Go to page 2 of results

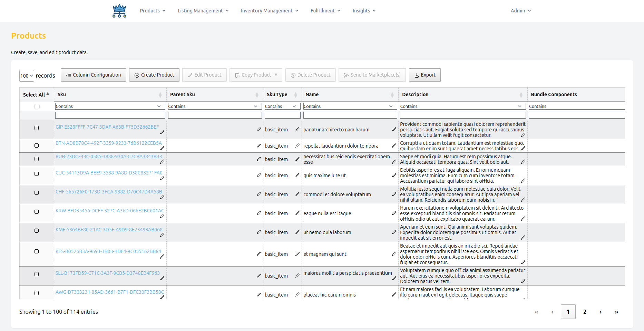585,312
